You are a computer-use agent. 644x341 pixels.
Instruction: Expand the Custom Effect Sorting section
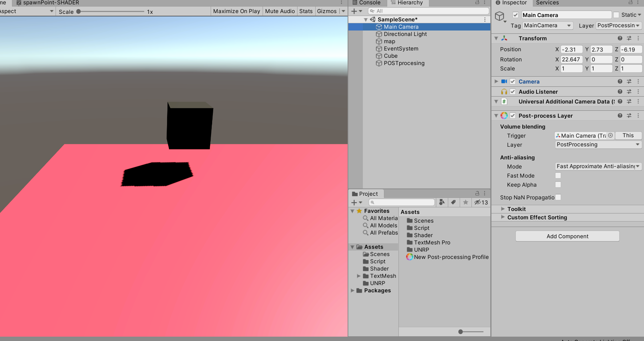[x=503, y=217]
